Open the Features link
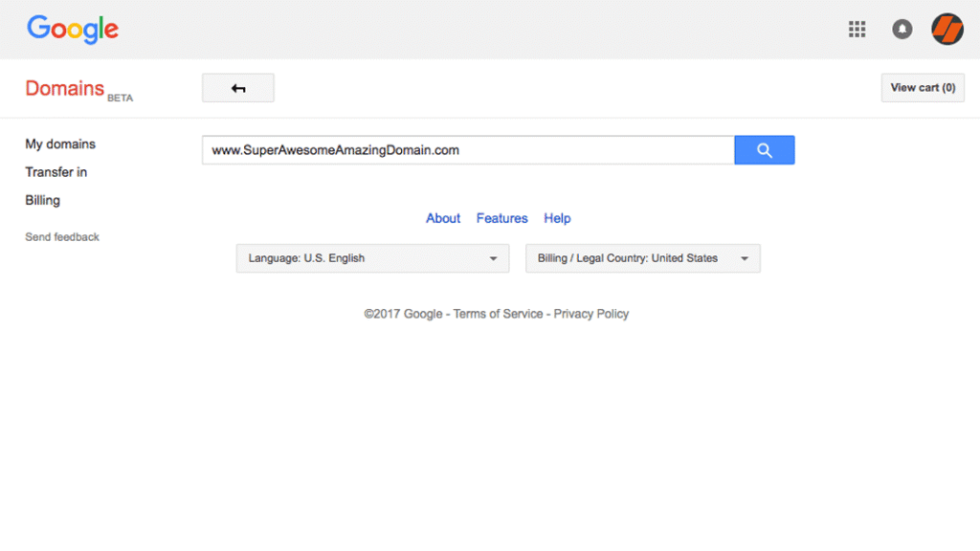Viewport: 980px width, 551px height. pos(501,219)
